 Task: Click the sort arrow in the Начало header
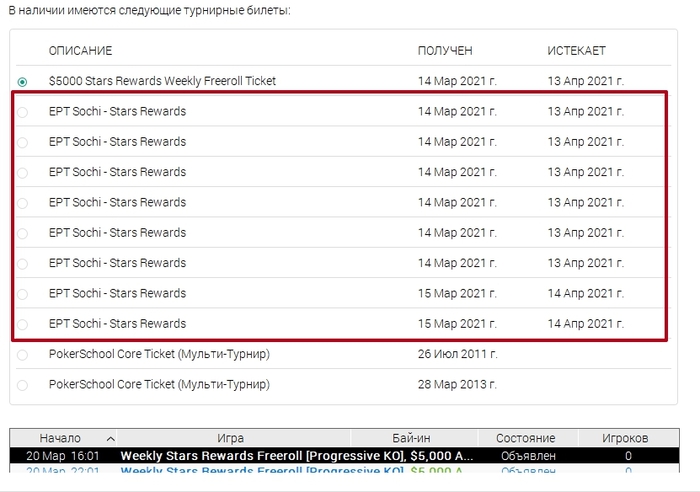point(110,439)
